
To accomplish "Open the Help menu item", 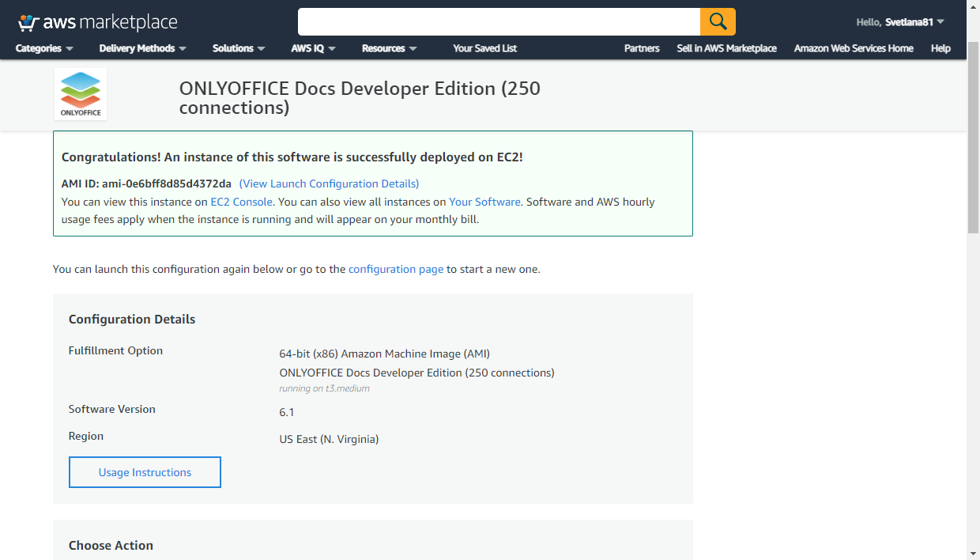I will coord(940,48).
